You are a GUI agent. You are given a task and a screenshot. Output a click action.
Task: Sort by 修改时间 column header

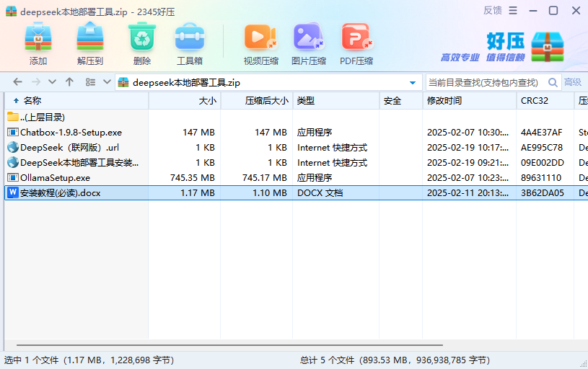[x=470, y=101]
